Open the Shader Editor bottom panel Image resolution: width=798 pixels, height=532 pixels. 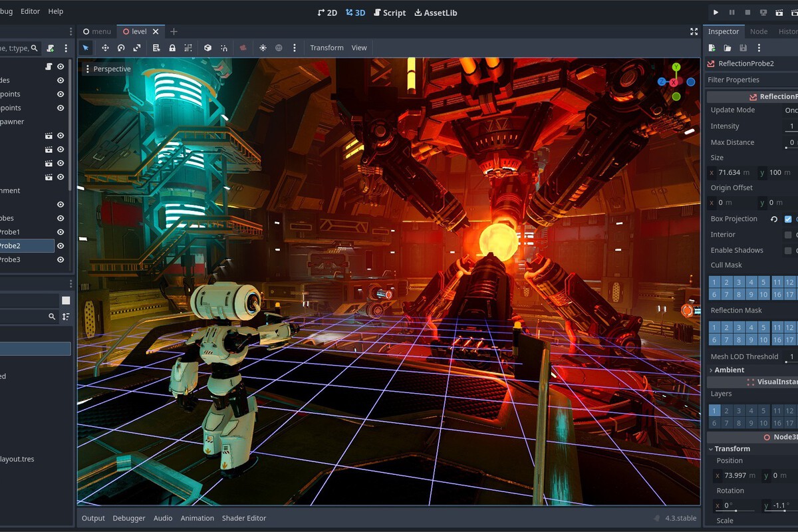coord(243,518)
